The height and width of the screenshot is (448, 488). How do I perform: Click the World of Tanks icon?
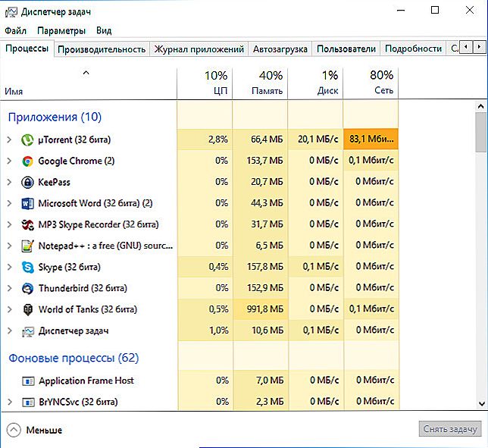click(28, 309)
